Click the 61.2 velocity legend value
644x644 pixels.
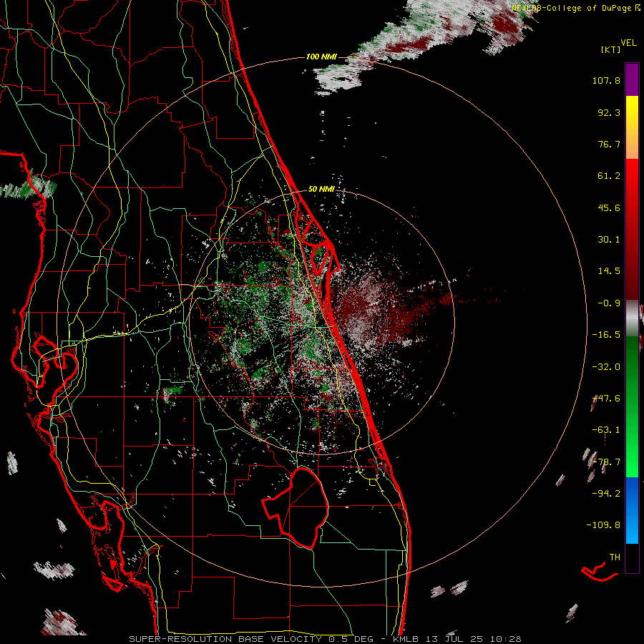coord(609,176)
